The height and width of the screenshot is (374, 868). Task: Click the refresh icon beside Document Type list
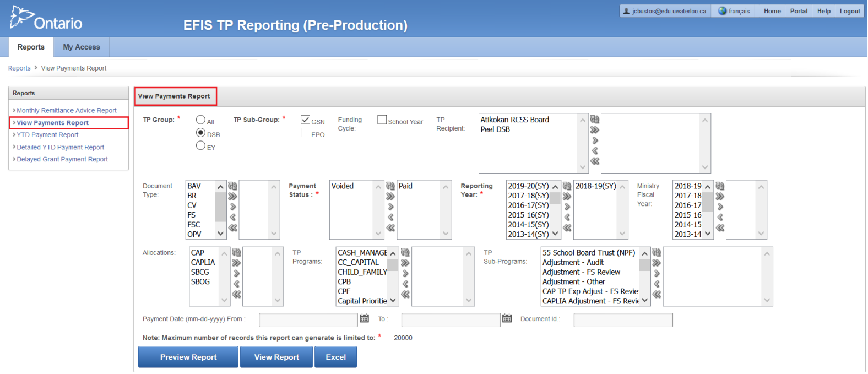point(232,186)
